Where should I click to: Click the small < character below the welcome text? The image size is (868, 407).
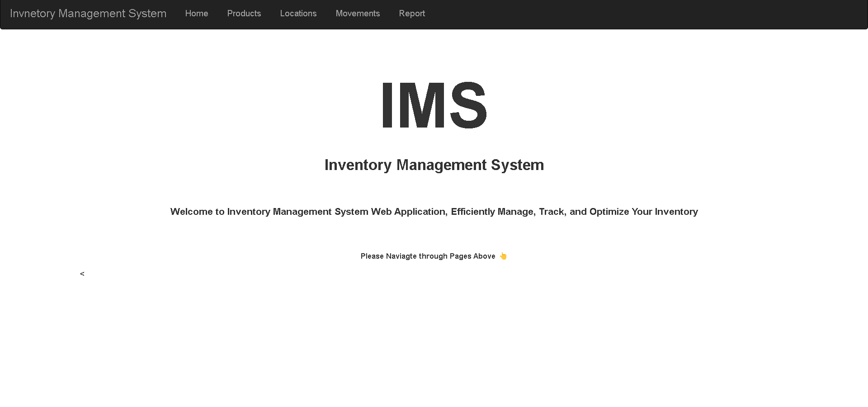[x=82, y=274]
